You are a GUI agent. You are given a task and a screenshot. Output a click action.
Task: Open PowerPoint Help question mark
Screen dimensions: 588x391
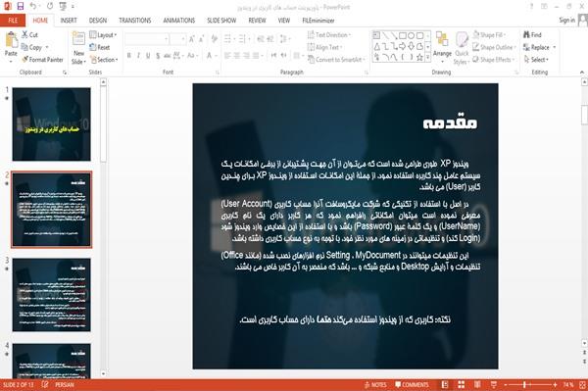(531, 7)
